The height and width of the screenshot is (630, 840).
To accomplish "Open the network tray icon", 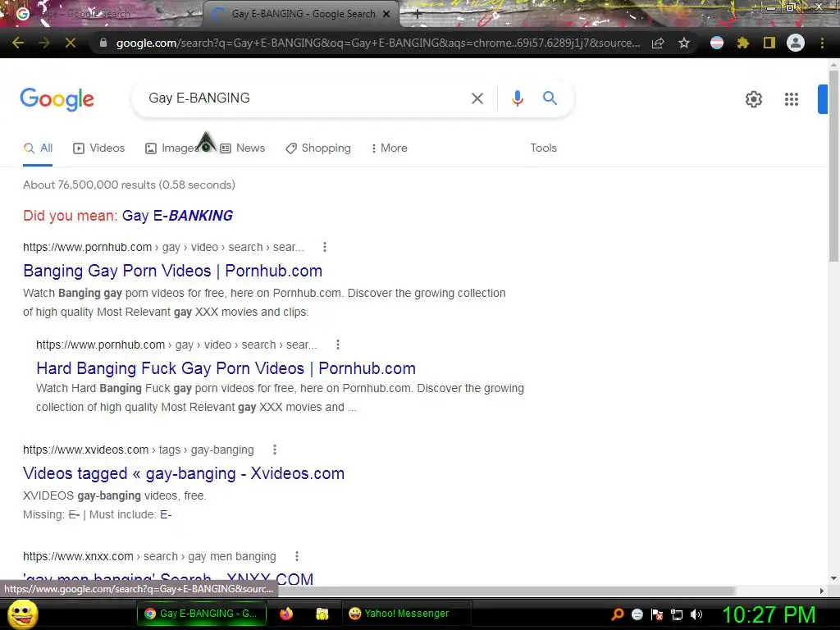I will (677, 614).
